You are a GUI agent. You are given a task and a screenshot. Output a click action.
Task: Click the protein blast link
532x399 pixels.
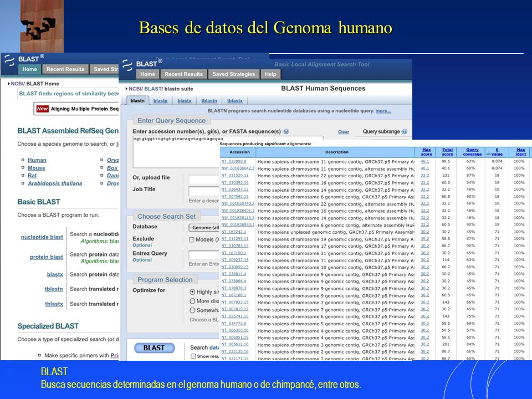click(x=47, y=257)
